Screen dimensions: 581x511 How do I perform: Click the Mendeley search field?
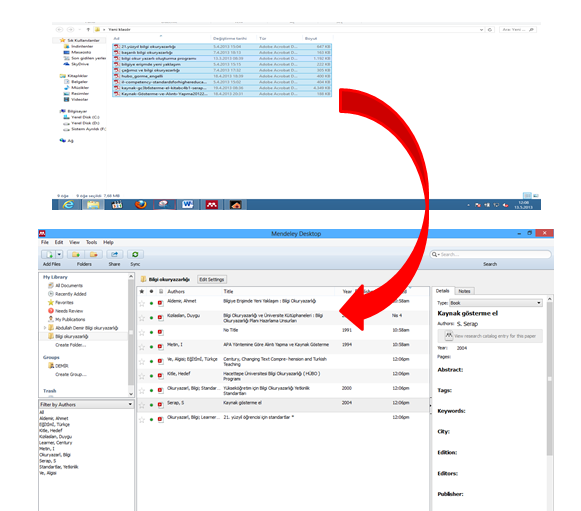pyautogui.click(x=491, y=255)
